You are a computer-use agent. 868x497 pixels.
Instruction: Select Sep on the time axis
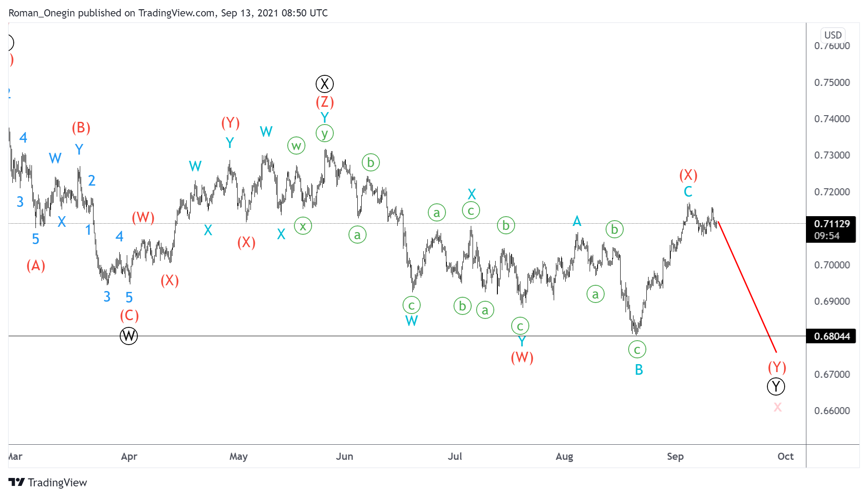click(676, 456)
